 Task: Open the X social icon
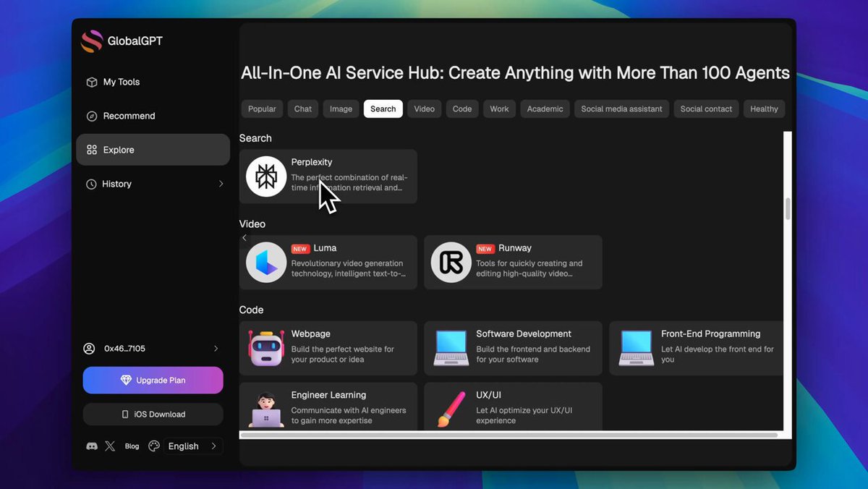pos(110,446)
